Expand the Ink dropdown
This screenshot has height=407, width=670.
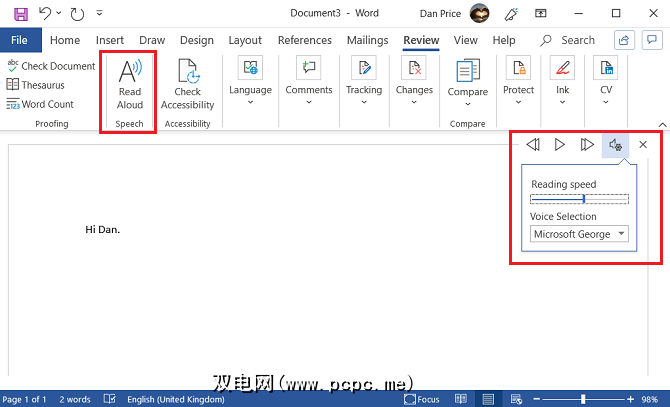click(562, 82)
